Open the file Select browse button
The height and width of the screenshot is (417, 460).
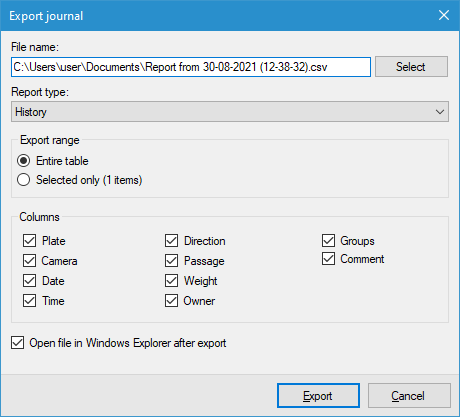411,67
